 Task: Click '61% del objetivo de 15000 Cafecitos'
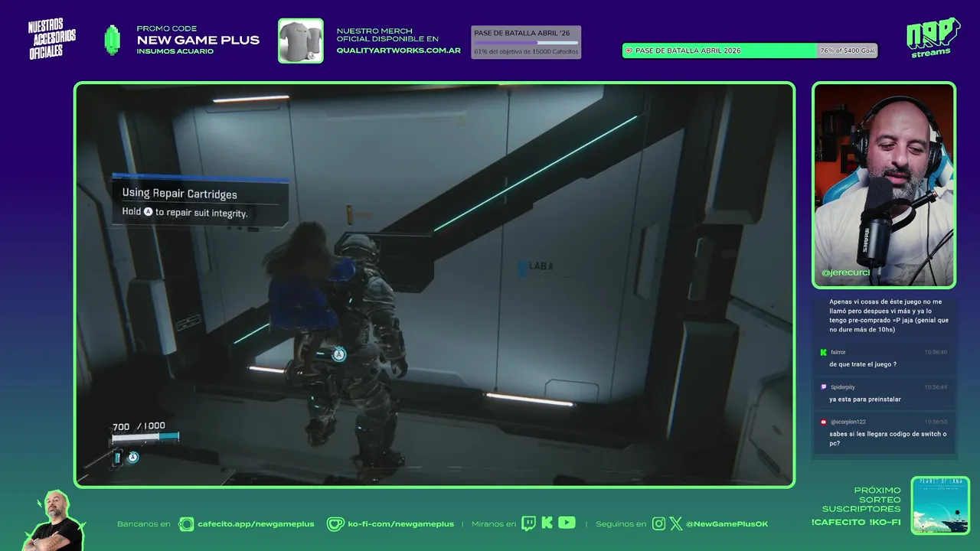(x=526, y=51)
